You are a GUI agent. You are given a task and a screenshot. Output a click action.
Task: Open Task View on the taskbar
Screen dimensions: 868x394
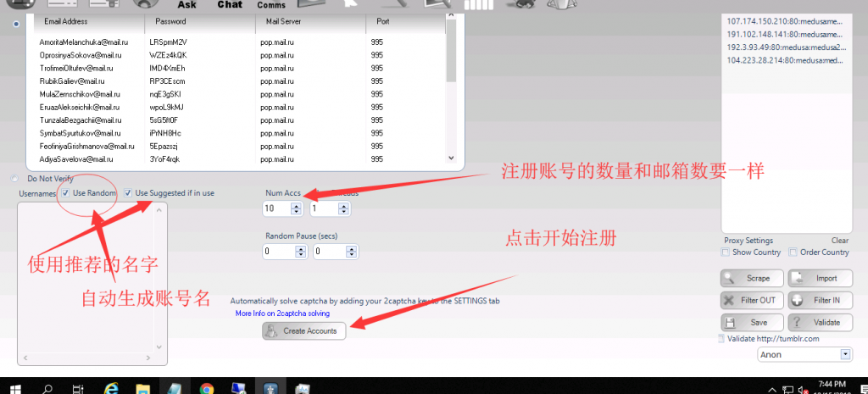point(79,388)
